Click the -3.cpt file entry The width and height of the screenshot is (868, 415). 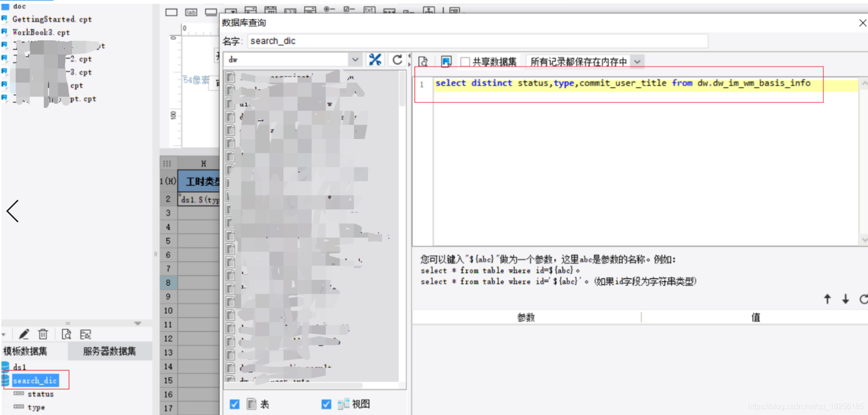[78, 73]
